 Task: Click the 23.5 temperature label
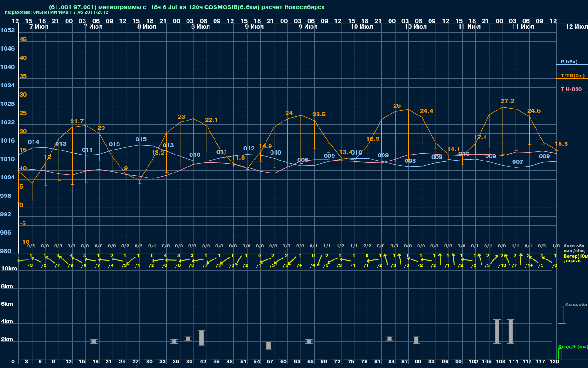(x=319, y=115)
